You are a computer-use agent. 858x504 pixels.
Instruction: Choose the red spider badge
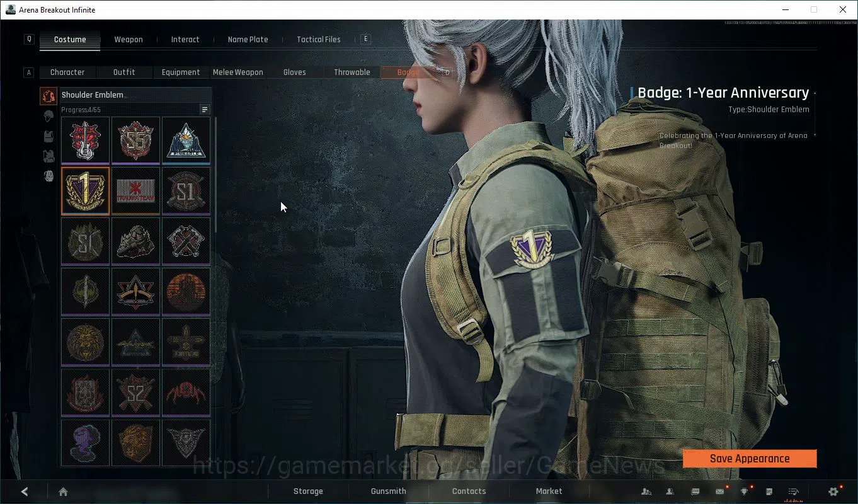coord(186,392)
